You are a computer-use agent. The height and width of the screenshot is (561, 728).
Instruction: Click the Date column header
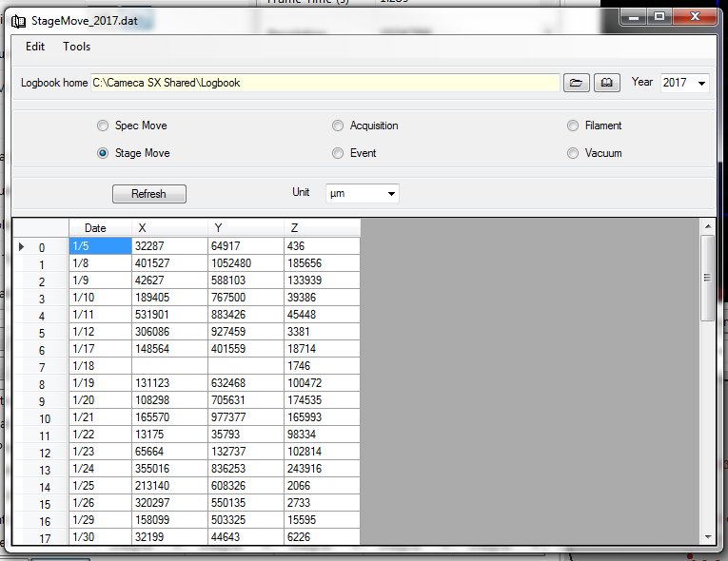click(x=99, y=228)
